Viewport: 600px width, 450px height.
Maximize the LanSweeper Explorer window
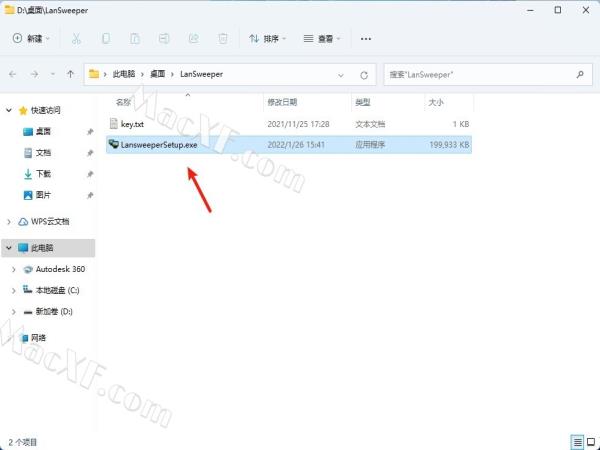point(558,10)
